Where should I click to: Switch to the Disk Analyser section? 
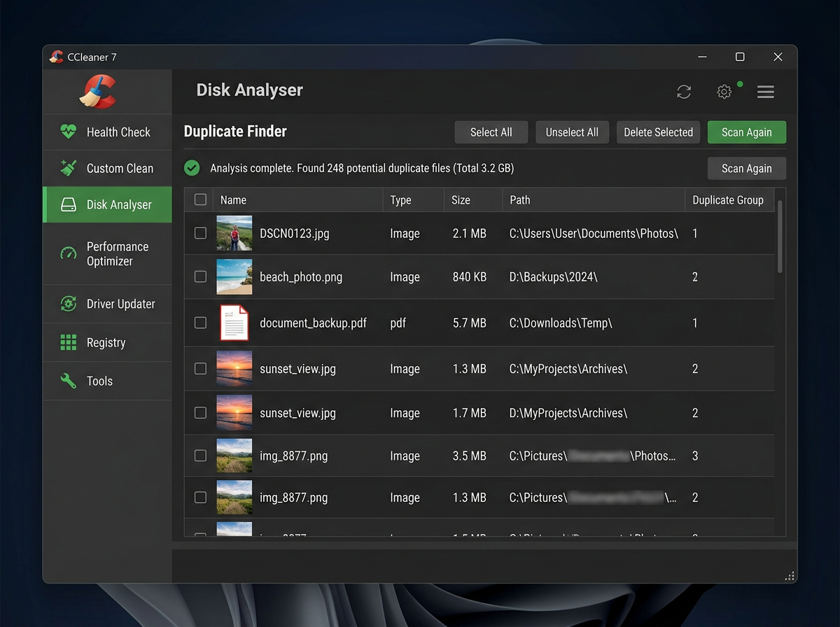107,204
